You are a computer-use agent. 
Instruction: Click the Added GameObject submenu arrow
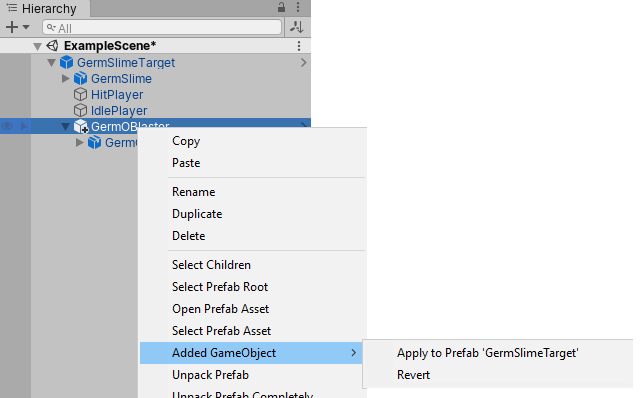[x=354, y=353]
